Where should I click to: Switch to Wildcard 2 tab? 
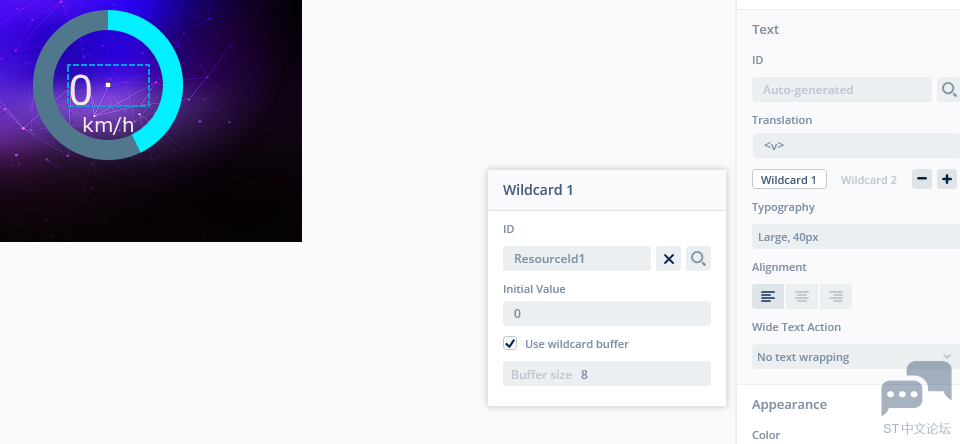point(868,180)
